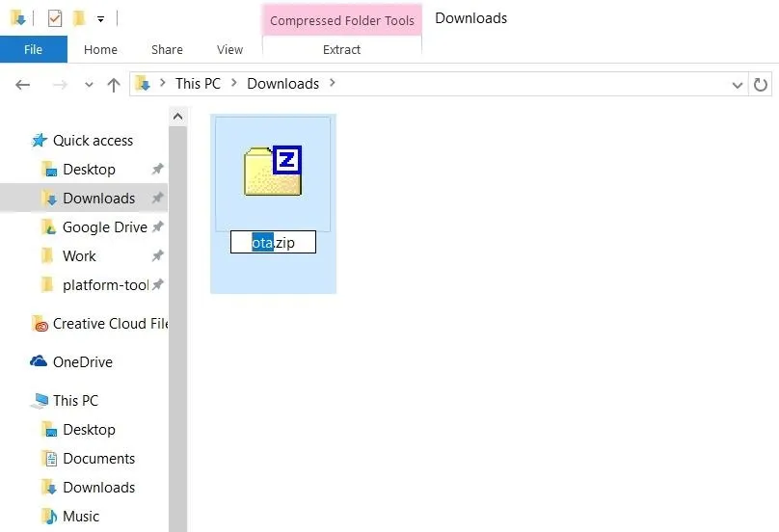Go up one folder level
This screenshot has width=779, height=532.
114,85
